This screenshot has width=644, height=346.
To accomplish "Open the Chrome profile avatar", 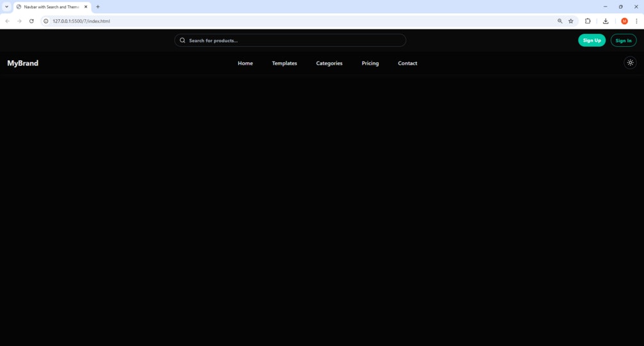I will [x=624, y=21].
